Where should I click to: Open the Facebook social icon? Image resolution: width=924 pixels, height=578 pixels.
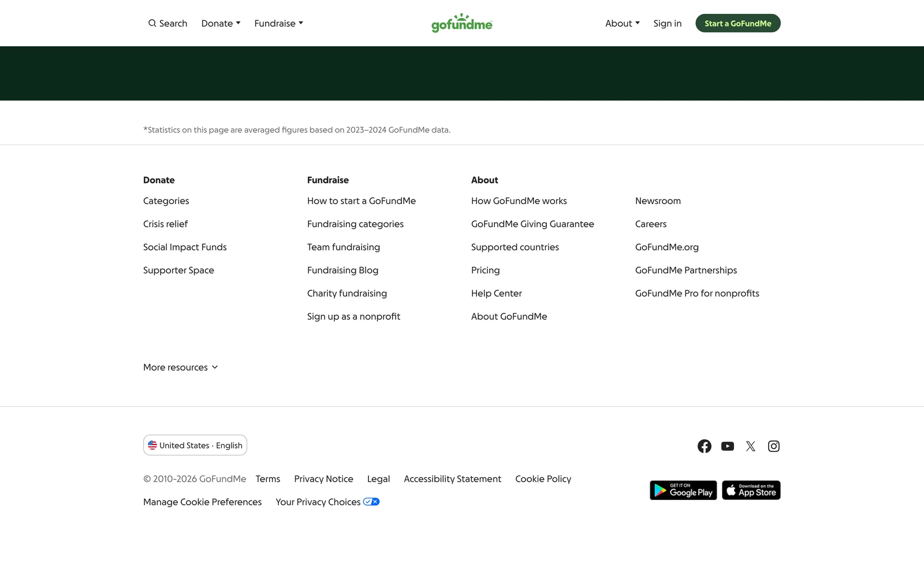click(705, 446)
